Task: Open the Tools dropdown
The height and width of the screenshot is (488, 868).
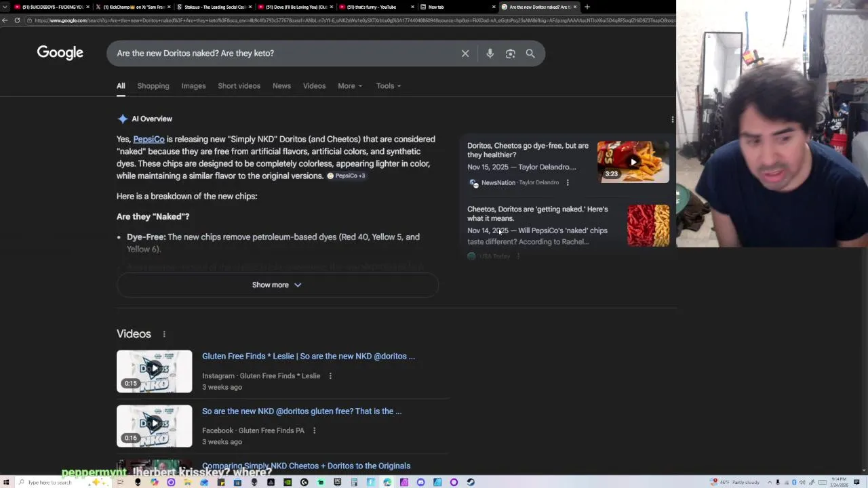Action: [x=389, y=86]
